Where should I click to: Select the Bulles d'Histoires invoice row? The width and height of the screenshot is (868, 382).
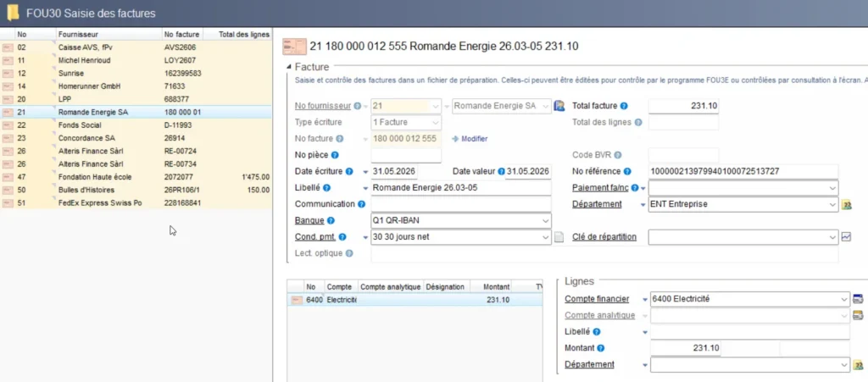click(x=136, y=191)
